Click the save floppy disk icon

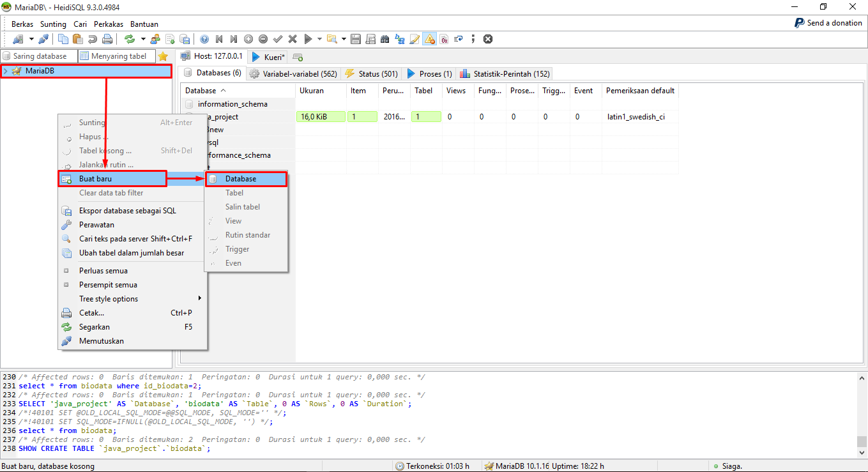tap(356, 39)
